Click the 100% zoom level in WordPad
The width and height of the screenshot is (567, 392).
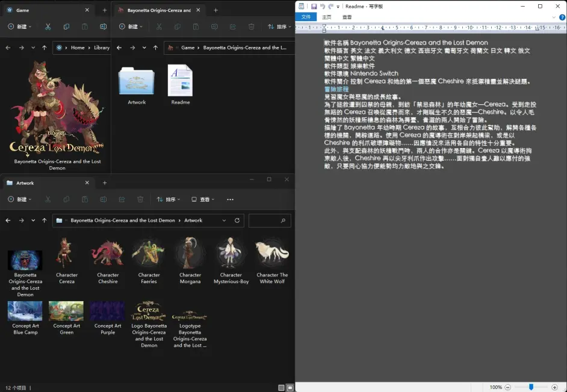(496, 387)
